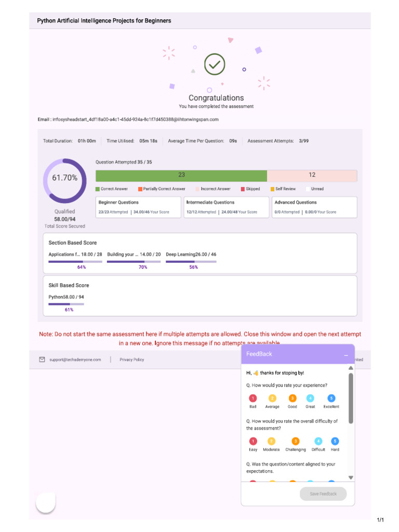Click the Python Artificial Intelligence Projects title
Viewport: 399px width, 532px height.
[104, 21]
